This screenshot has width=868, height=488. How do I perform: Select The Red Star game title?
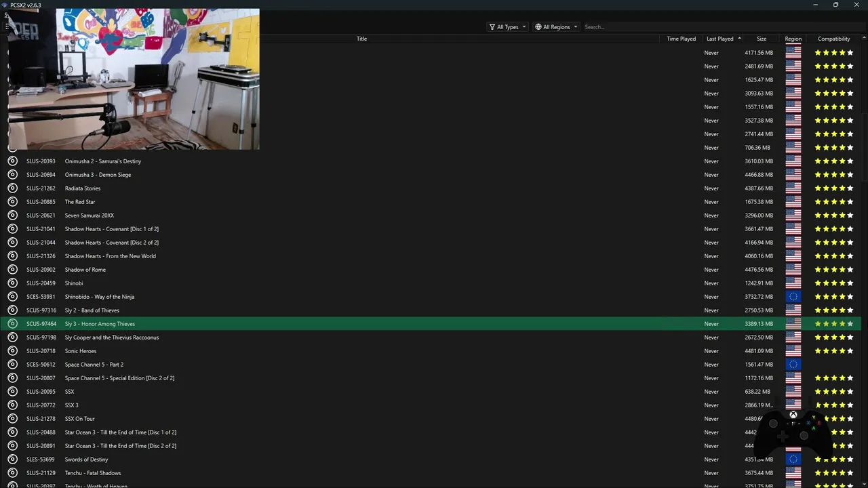click(x=80, y=202)
